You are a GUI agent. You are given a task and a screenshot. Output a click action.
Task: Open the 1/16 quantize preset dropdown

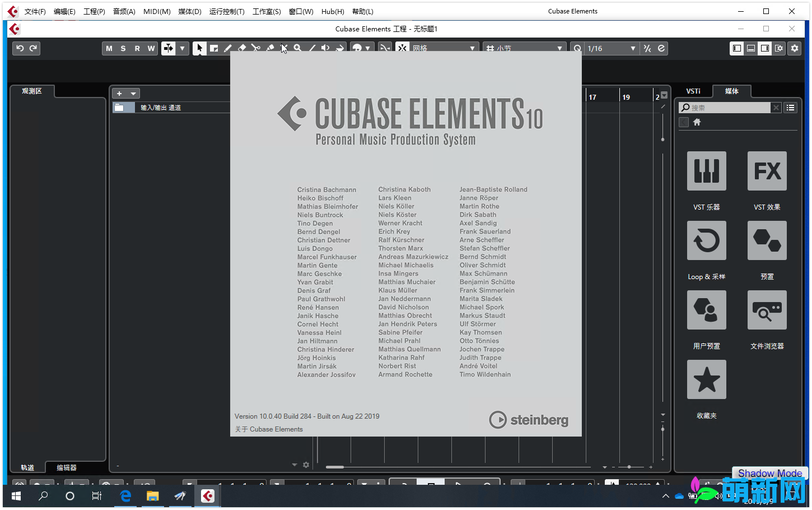pyautogui.click(x=612, y=48)
